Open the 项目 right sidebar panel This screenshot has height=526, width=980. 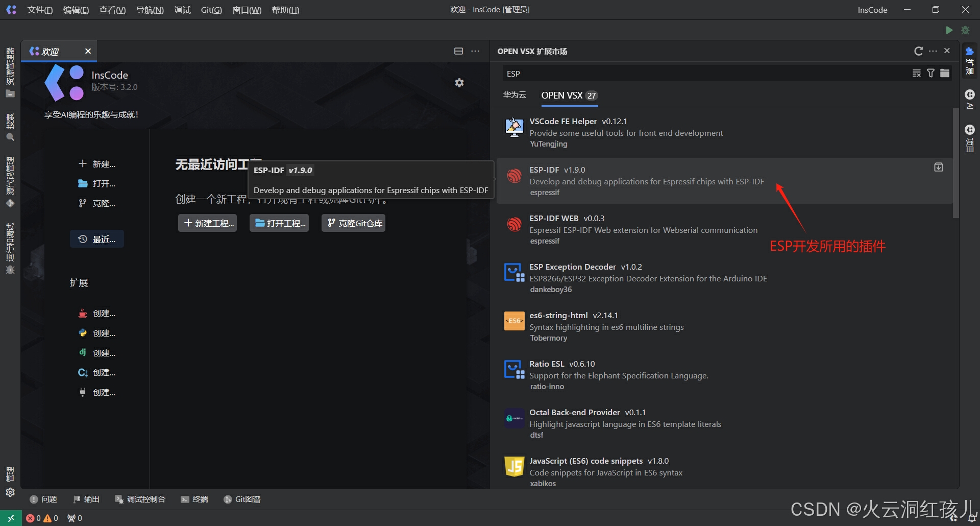[x=970, y=138]
